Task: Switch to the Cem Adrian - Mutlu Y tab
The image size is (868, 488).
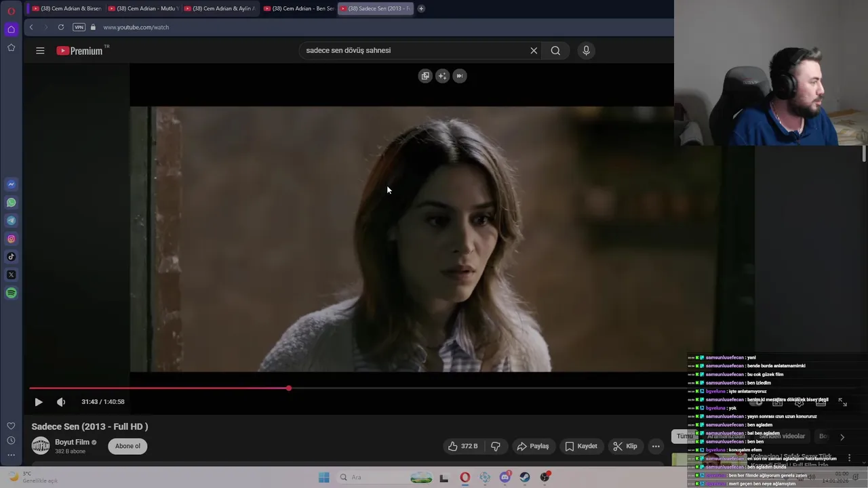Action: coord(142,9)
